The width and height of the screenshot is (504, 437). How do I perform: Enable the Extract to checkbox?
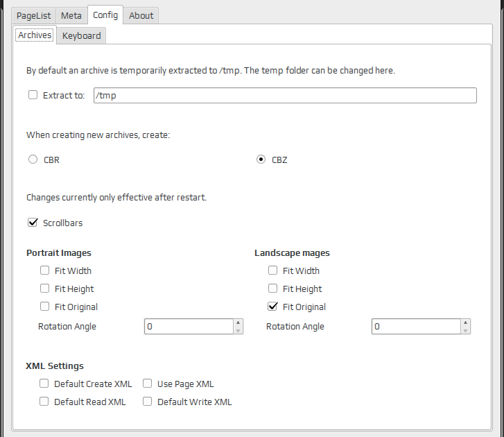33,95
